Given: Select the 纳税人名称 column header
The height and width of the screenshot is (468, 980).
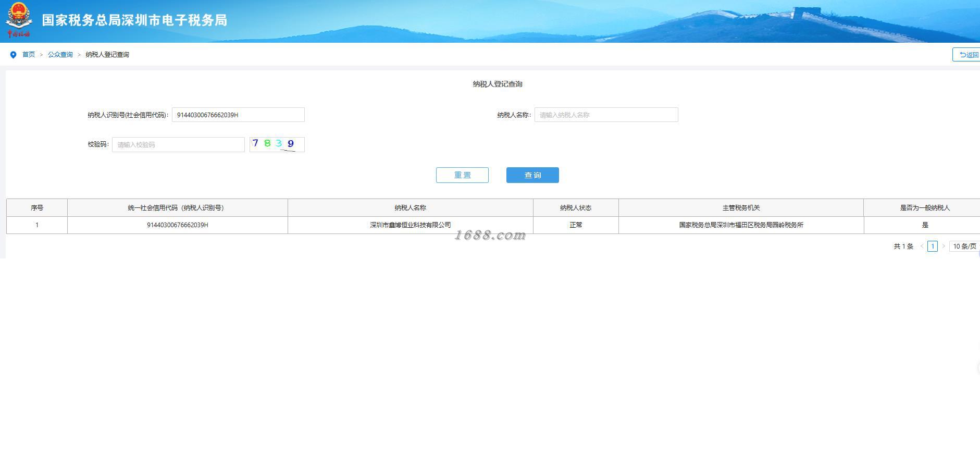Looking at the screenshot, I should 411,207.
